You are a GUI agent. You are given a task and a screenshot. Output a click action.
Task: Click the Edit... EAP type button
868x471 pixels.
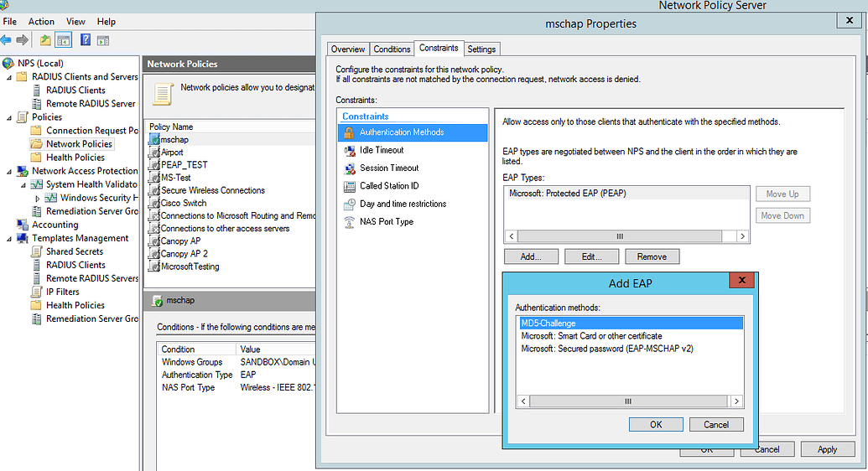(x=592, y=256)
